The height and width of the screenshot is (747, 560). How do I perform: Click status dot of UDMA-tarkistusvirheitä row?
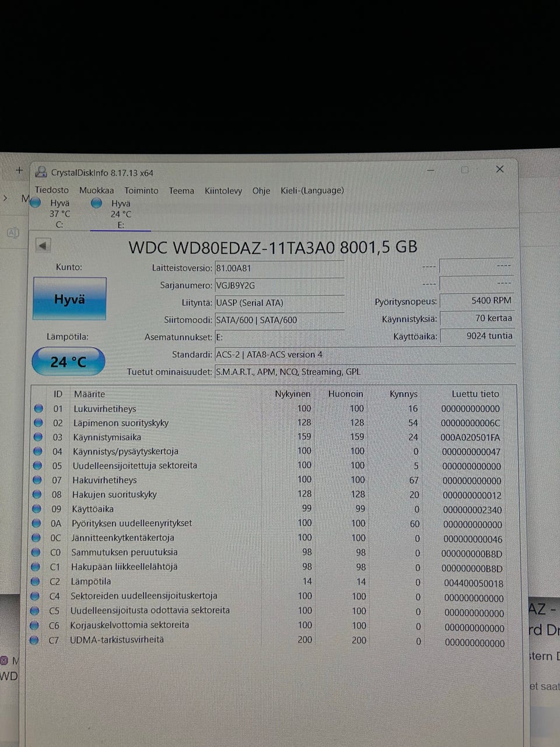pyautogui.click(x=34, y=640)
